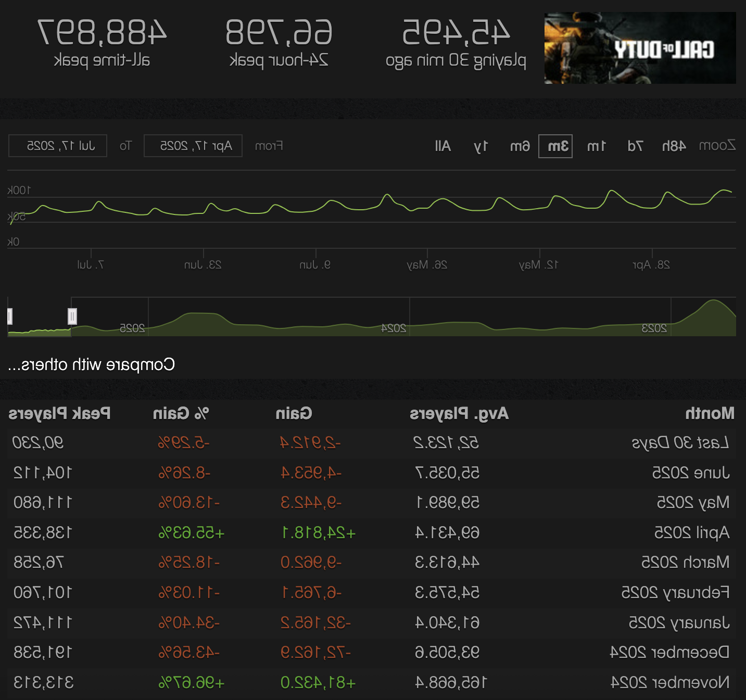Viewport: 746px width, 700px height.
Task: Select the 1m zoom range
Action: point(597,146)
